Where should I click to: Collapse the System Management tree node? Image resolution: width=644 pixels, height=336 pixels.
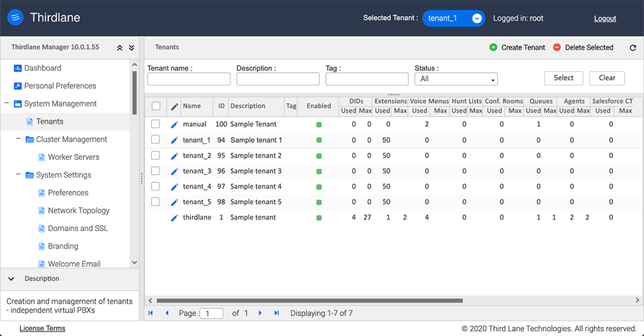point(6,103)
